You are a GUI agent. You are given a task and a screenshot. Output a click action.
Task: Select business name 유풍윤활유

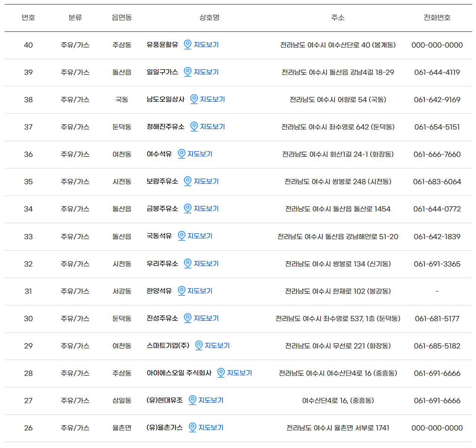(x=162, y=45)
